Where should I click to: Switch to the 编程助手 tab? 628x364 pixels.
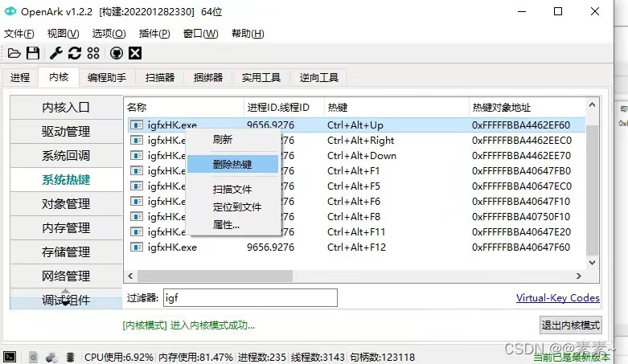coord(107,77)
